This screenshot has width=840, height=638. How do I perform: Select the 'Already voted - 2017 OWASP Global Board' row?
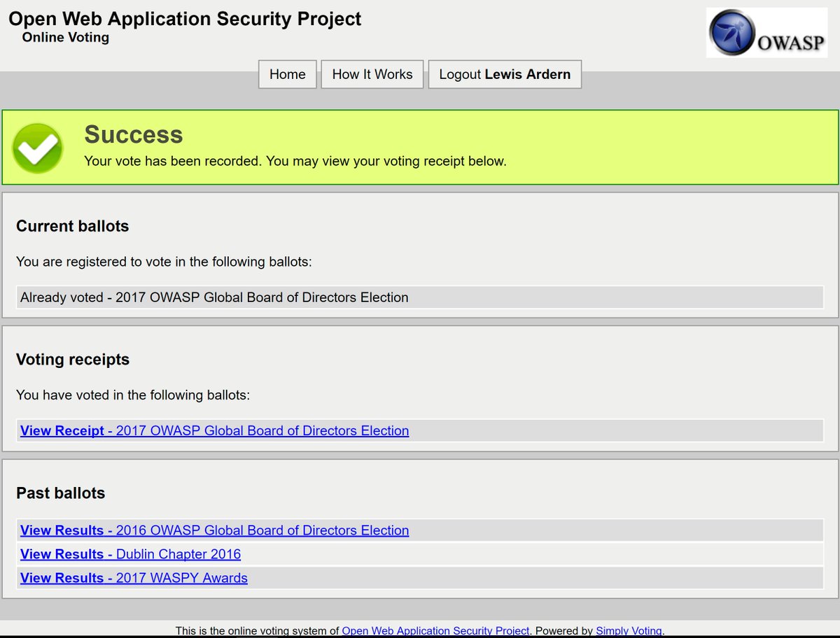(x=420, y=297)
